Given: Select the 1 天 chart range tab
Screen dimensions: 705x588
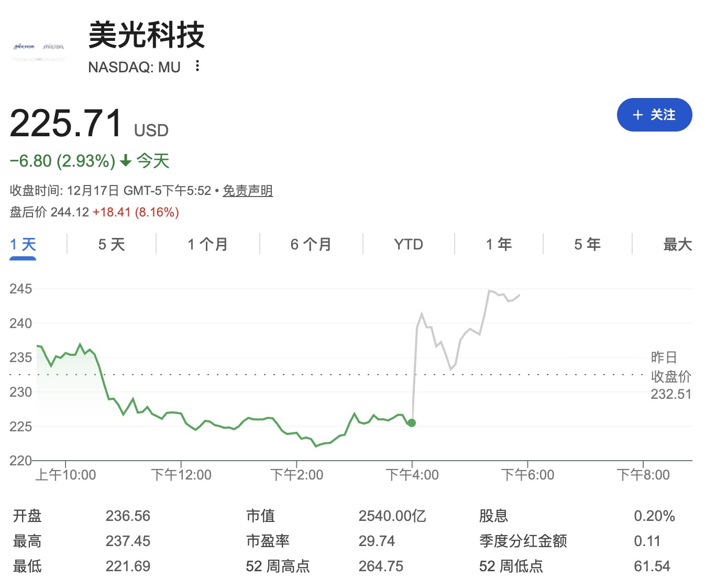Looking at the screenshot, I should pos(23,244).
